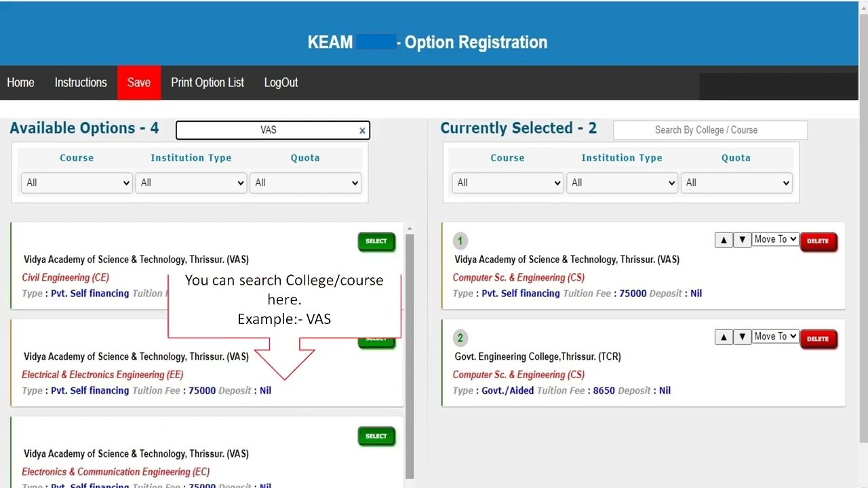
Task: Delete option 1 Vidya Academy Computer Science
Action: (x=818, y=241)
